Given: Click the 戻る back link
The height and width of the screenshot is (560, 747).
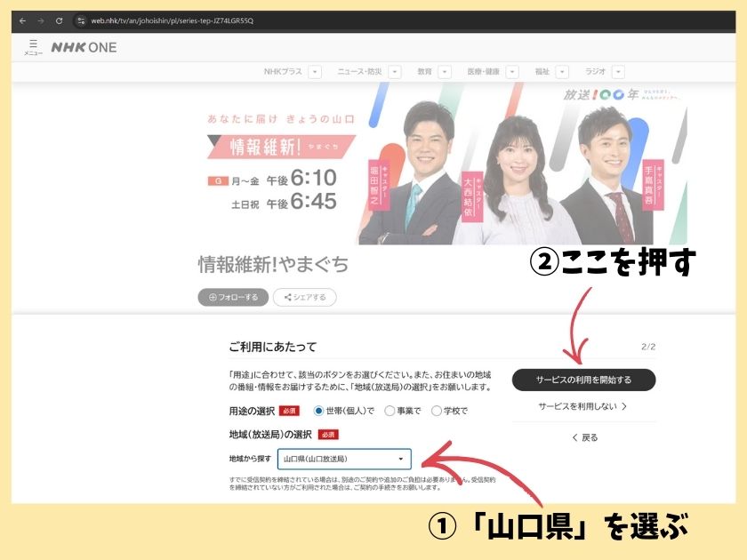Looking at the screenshot, I should click(584, 437).
